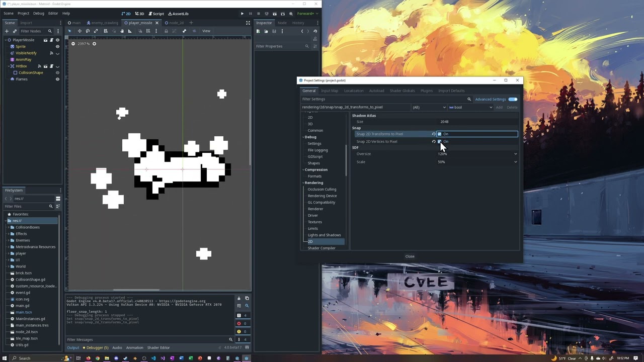The height and width of the screenshot is (362, 644).
Task: Open the Editor menu
Action: point(53,14)
